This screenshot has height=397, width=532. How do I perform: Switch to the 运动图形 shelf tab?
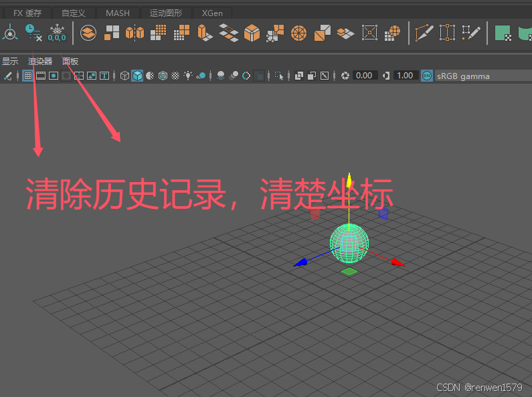pos(166,13)
